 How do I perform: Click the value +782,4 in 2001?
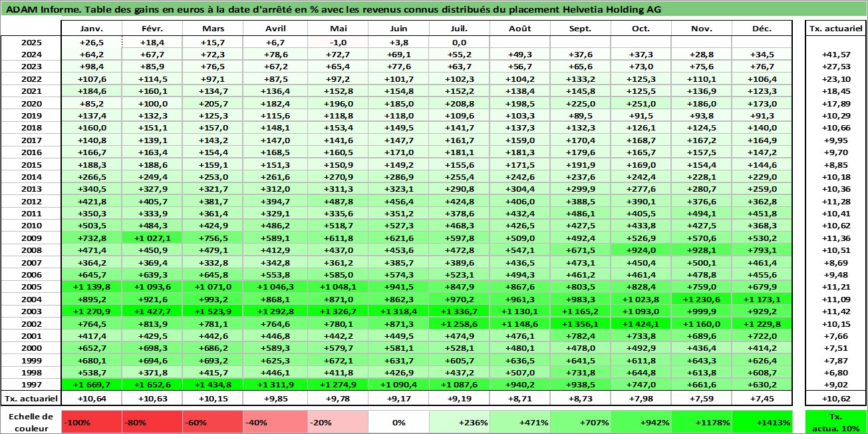(579, 335)
